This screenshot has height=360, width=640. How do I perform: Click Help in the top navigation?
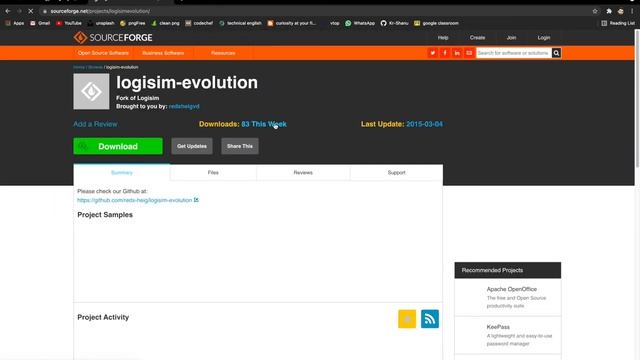tap(443, 38)
